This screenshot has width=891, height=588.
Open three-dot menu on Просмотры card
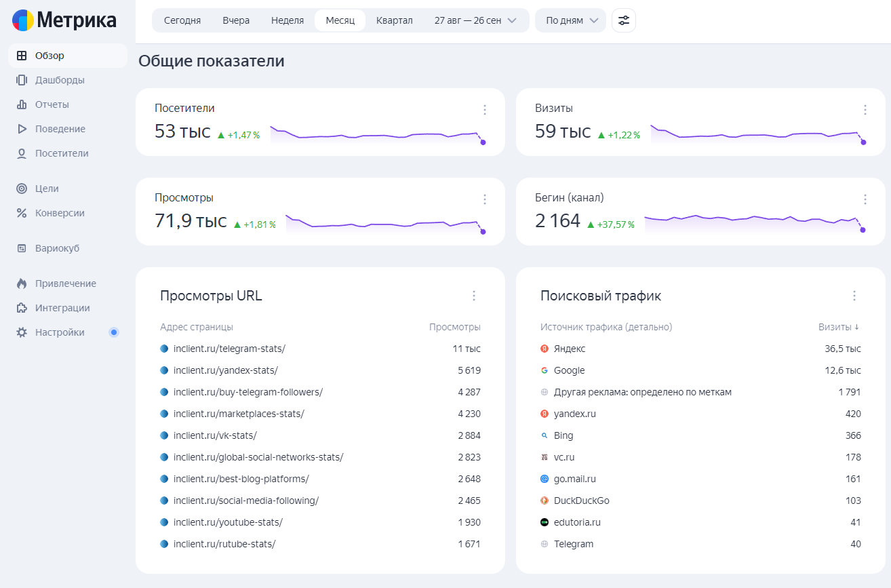pyautogui.click(x=485, y=199)
